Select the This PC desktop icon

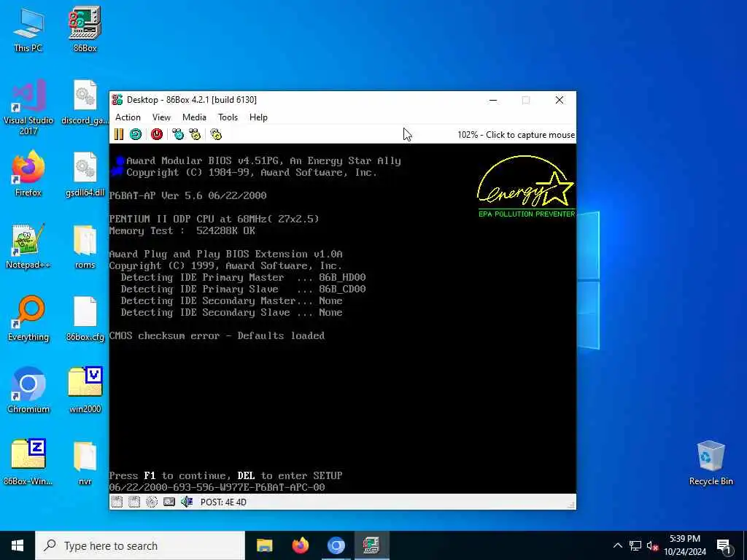28,29
